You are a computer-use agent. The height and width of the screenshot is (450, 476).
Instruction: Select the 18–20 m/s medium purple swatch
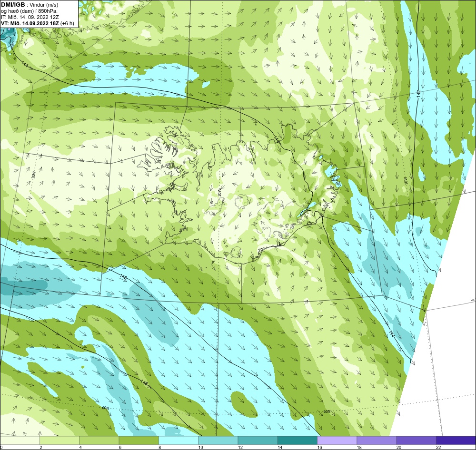tap(377, 440)
